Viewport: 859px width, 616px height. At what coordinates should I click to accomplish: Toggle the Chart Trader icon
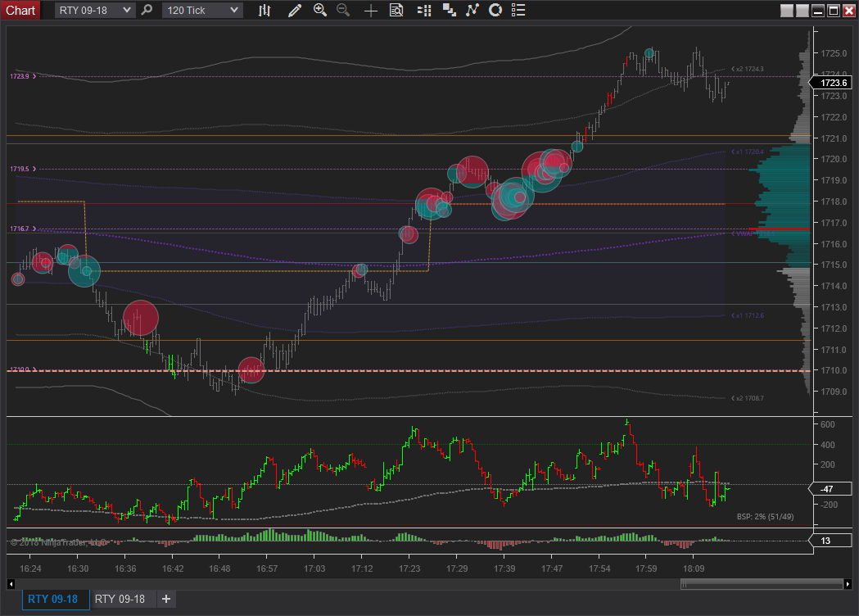click(424, 10)
